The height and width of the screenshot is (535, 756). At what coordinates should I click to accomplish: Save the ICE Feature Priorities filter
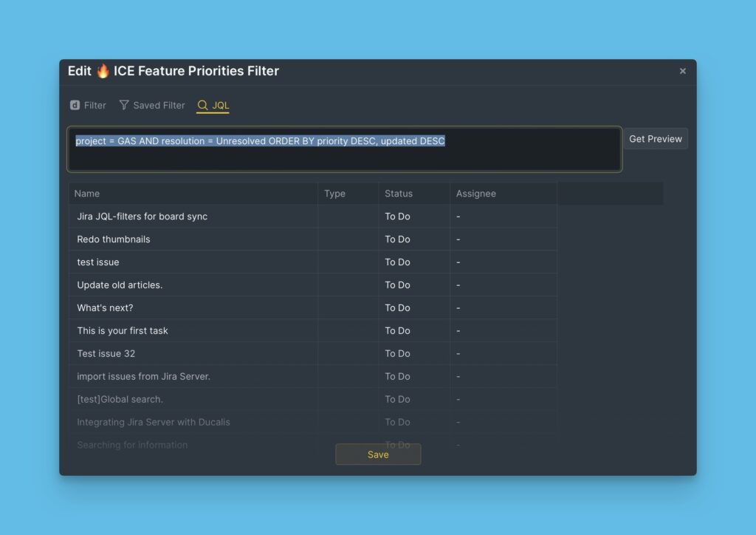[x=378, y=454]
